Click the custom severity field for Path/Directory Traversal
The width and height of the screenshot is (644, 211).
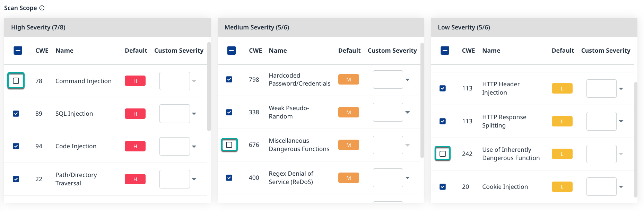[174, 179]
